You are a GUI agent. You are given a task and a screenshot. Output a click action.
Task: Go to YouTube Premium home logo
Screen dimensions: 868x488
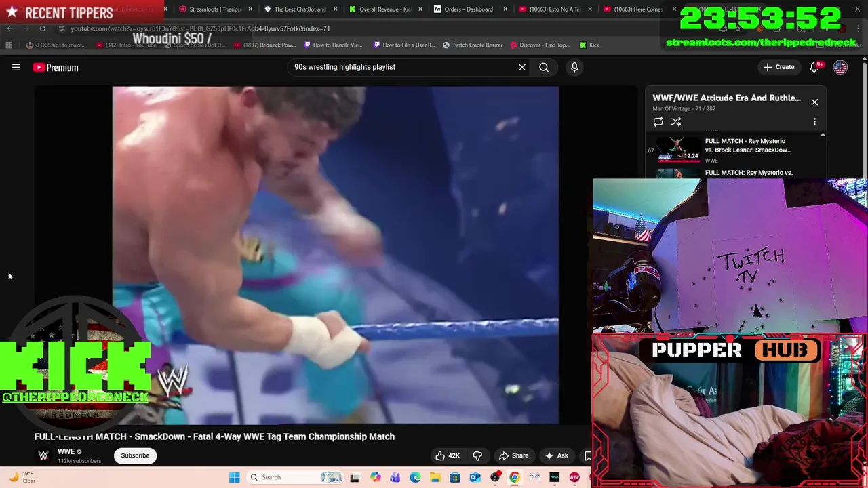(56, 67)
